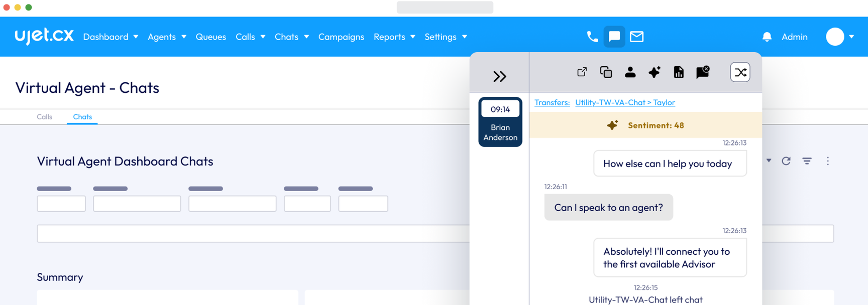Click the first filter input field

coord(61,204)
